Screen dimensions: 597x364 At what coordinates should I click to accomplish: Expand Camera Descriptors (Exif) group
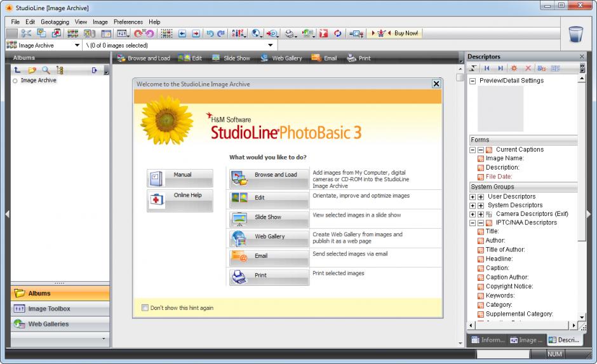point(473,214)
